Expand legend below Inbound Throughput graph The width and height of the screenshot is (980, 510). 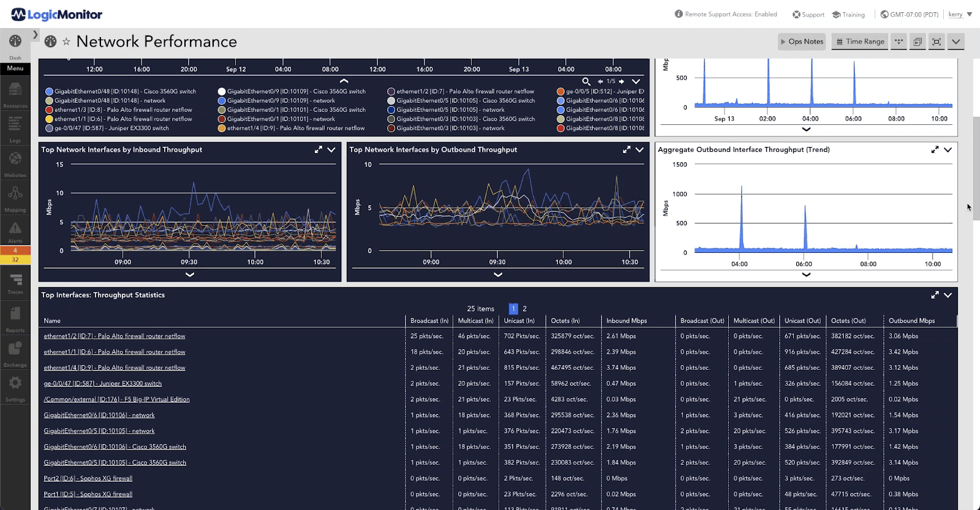[190, 275]
